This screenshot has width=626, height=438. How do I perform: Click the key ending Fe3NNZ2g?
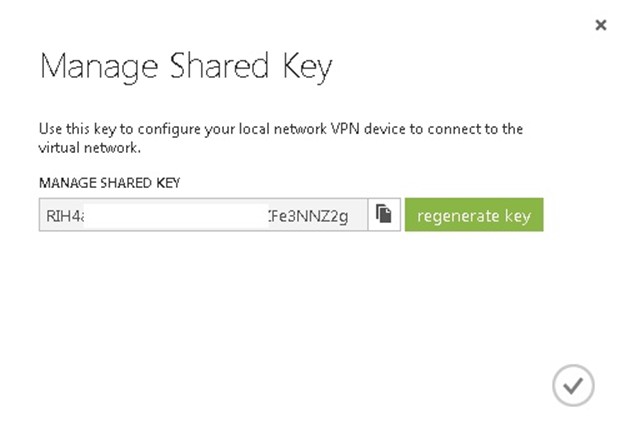click(309, 216)
